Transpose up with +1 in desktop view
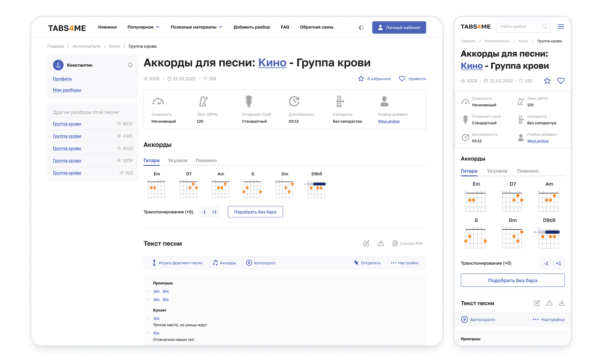The image size is (596, 364). [214, 212]
